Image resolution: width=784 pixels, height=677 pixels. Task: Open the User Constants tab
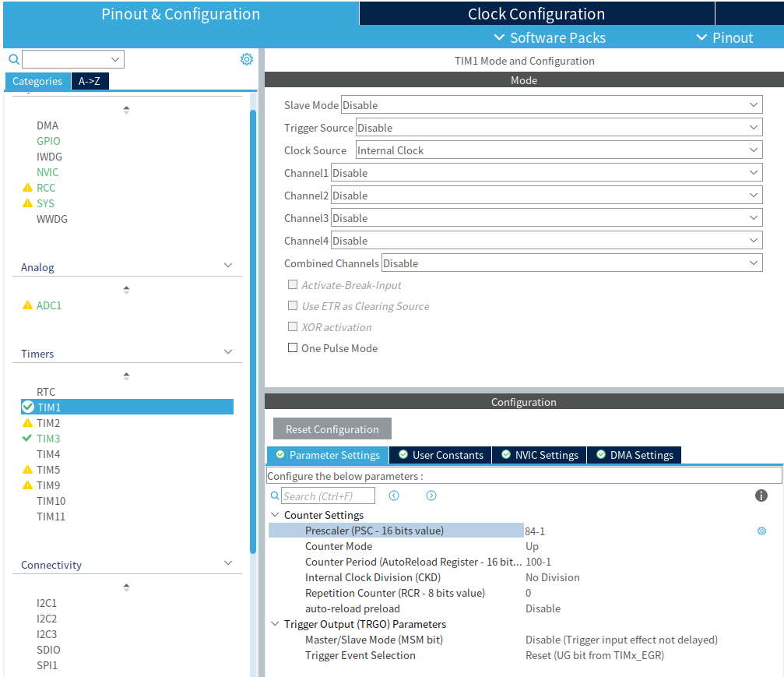tap(441, 455)
